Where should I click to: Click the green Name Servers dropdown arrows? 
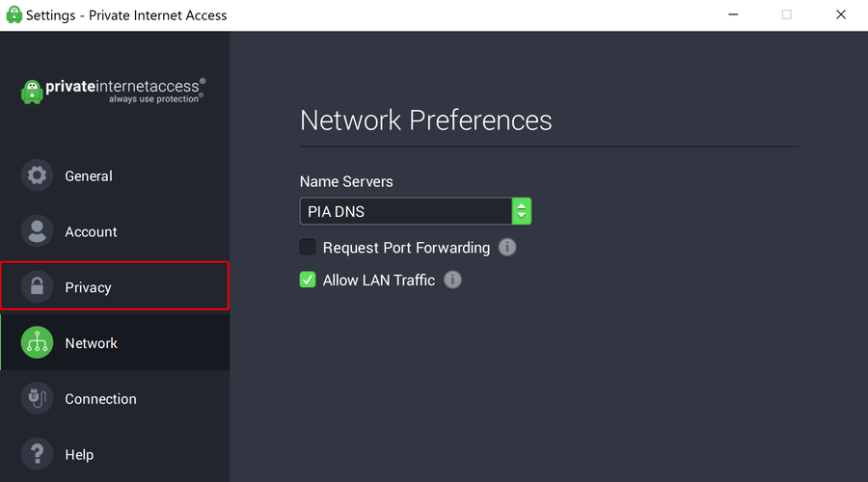[x=522, y=211]
